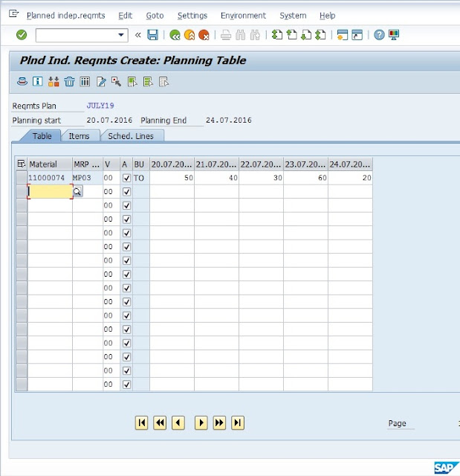Click the information 'i' icon
Screen dimensions: 460x476
pos(38,82)
